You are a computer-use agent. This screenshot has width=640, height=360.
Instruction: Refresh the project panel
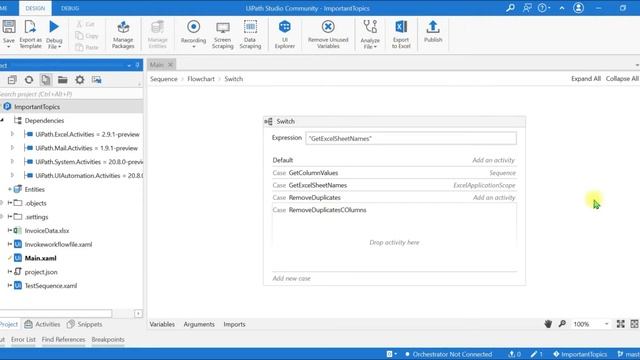(x=29, y=80)
